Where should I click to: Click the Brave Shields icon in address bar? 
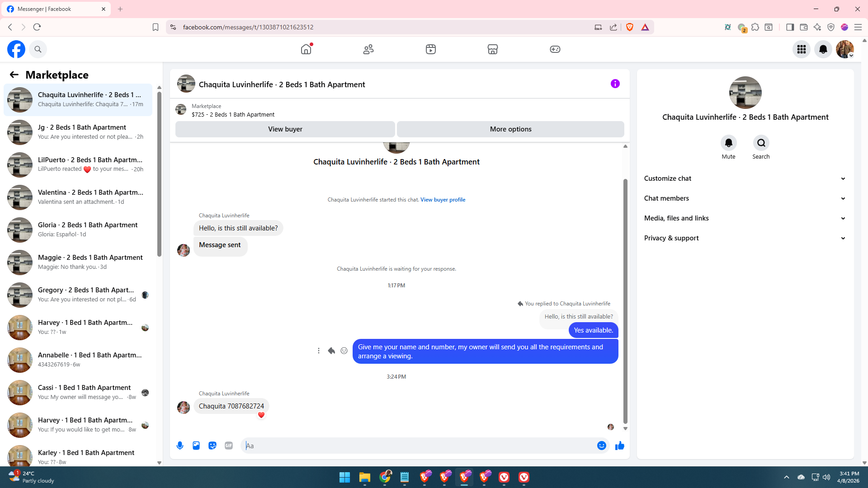coord(630,27)
